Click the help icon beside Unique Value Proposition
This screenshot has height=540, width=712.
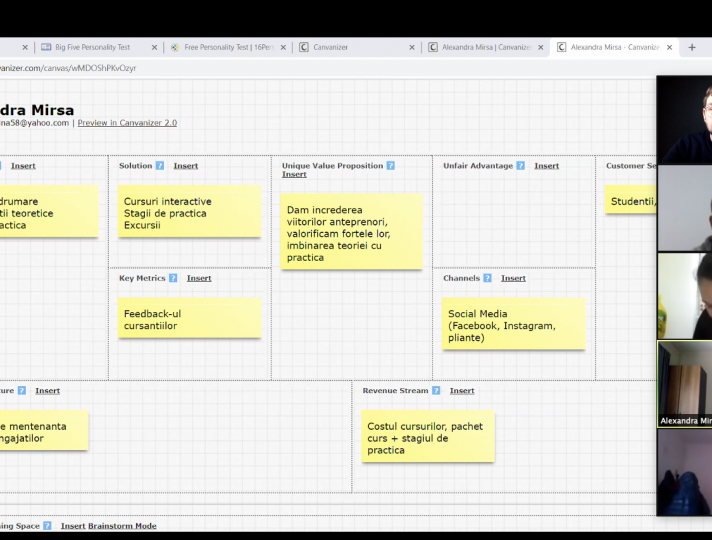(x=391, y=166)
